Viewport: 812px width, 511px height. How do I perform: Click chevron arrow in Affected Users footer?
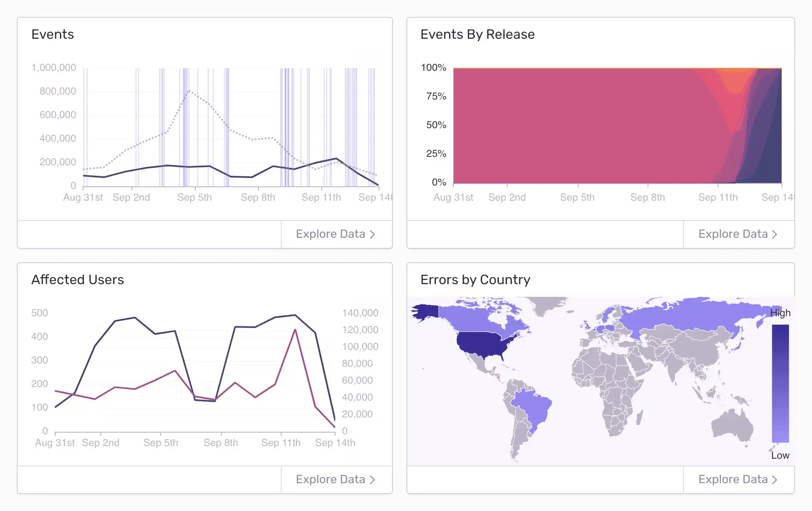pyautogui.click(x=372, y=480)
